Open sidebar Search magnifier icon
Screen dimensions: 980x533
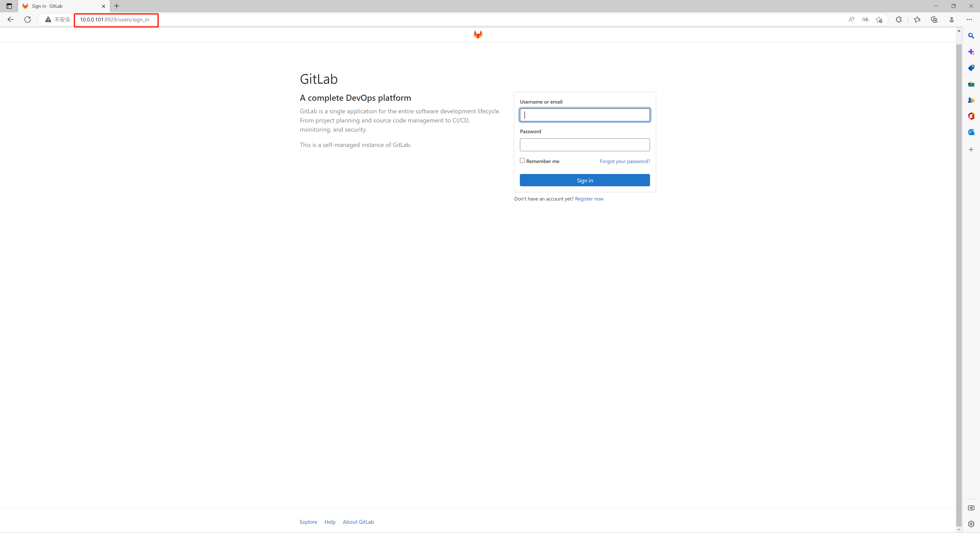(971, 36)
